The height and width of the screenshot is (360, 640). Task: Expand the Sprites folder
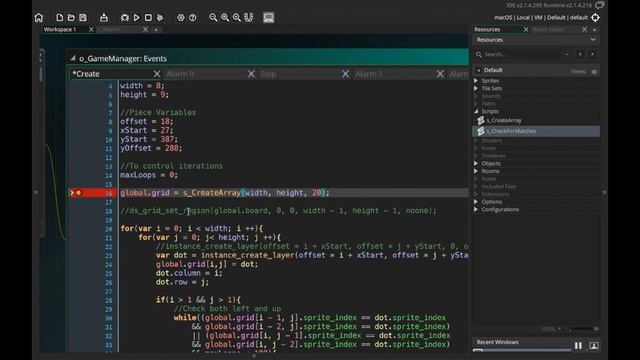coord(476,81)
